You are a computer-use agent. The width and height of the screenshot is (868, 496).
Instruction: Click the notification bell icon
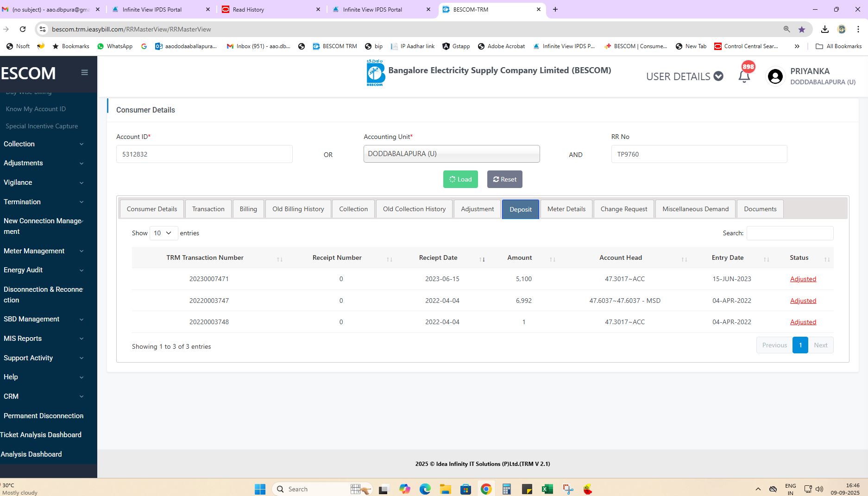744,76
